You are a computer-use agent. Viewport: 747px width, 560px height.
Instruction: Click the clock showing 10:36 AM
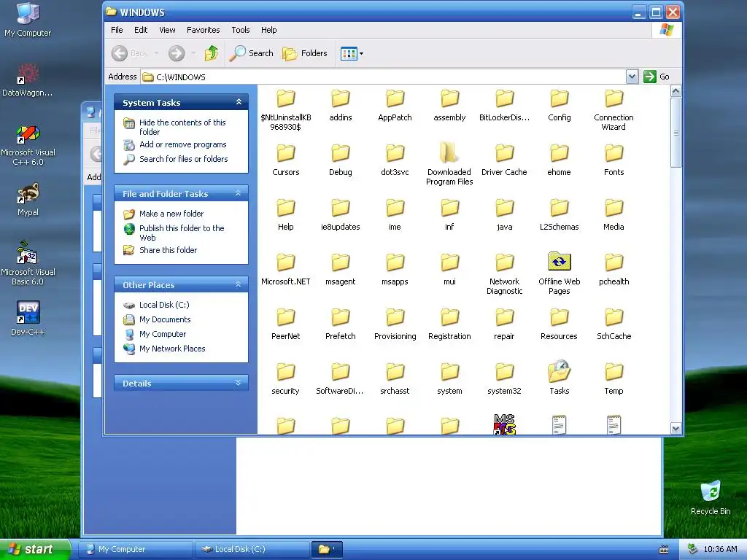[720, 549]
